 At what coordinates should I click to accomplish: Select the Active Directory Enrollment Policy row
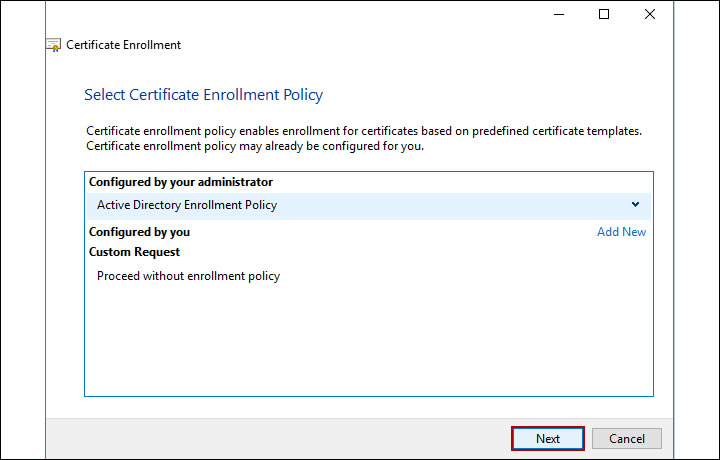[300, 205]
